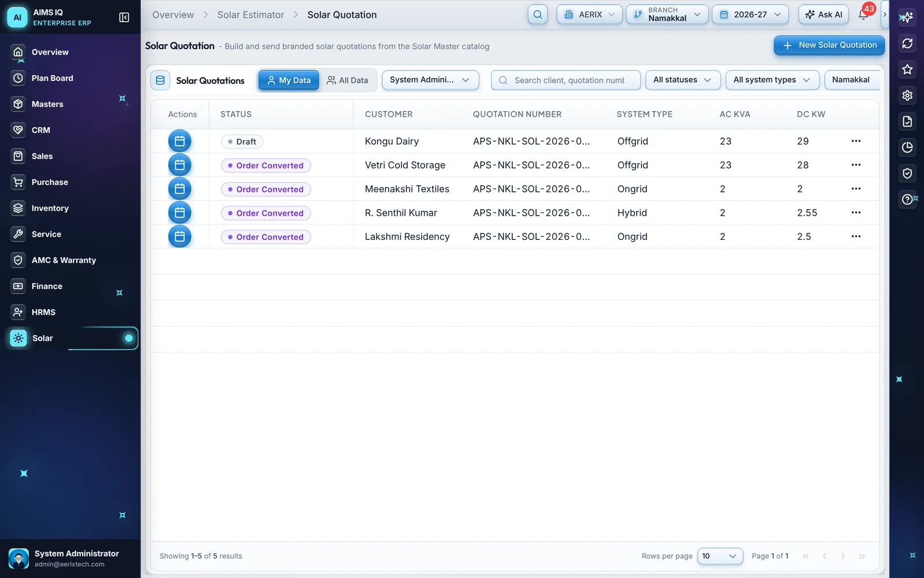The image size is (924, 578).
Task: Click calendar action icon for Meenakshi Textiles
Action: tap(180, 188)
